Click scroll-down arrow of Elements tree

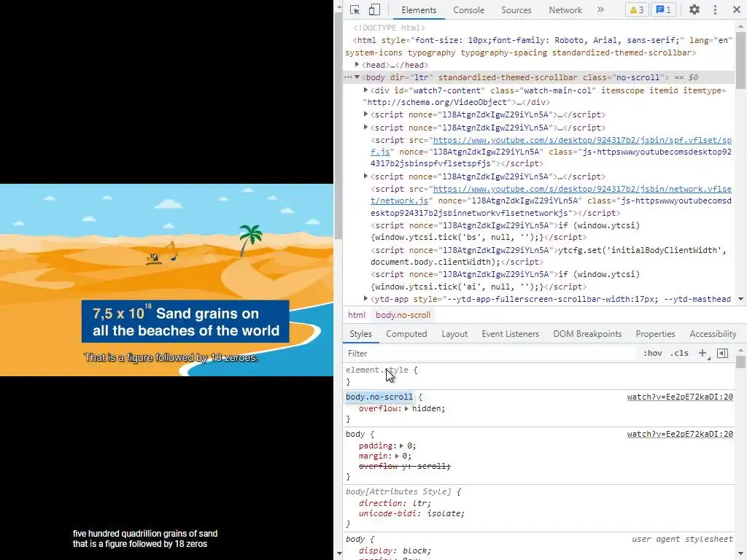tap(741, 299)
